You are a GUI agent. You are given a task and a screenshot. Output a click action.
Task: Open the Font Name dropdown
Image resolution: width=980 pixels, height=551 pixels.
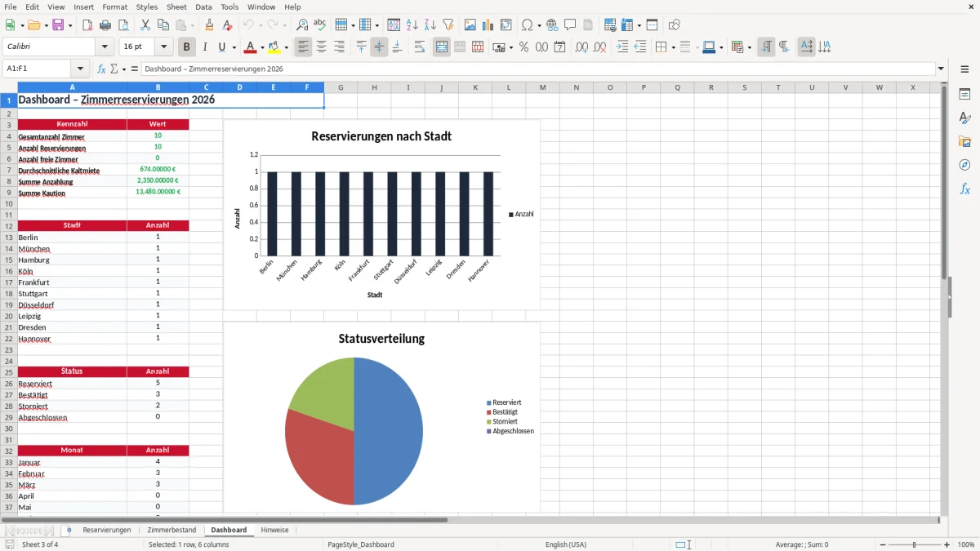pyautogui.click(x=105, y=47)
